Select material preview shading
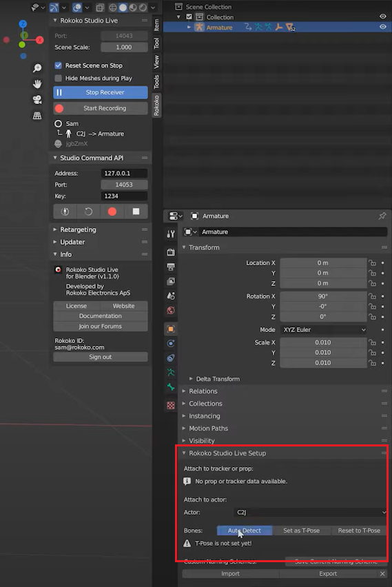392x587 pixels. click(x=133, y=7)
